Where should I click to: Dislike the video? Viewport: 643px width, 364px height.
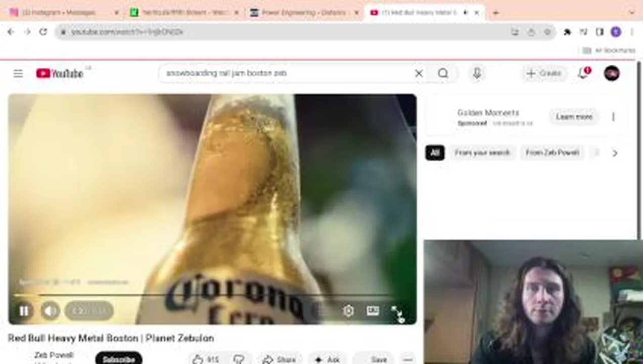coord(239,359)
